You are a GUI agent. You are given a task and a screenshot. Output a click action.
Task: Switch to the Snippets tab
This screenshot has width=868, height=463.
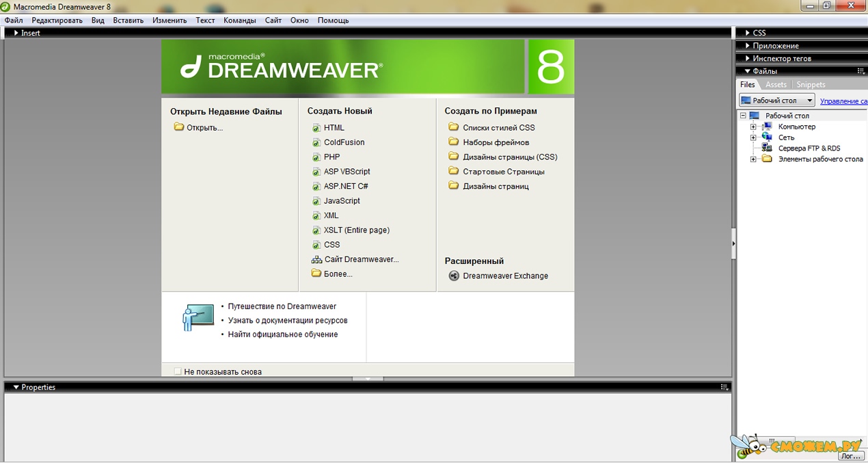(811, 85)
